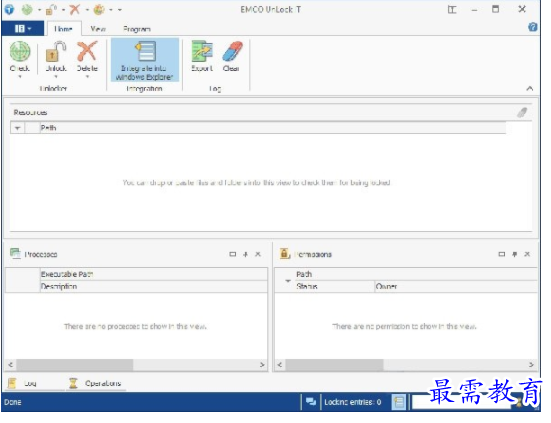The image size is (551, 423).
Task: Click the Done status bar text
Action: (13, 402)
